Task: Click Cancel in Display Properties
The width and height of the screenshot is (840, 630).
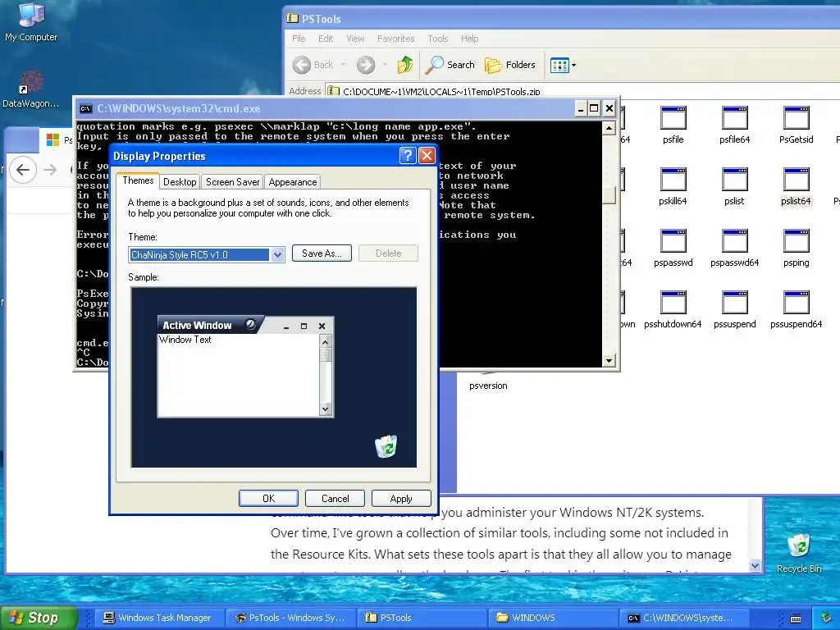Action: point(335,498)
